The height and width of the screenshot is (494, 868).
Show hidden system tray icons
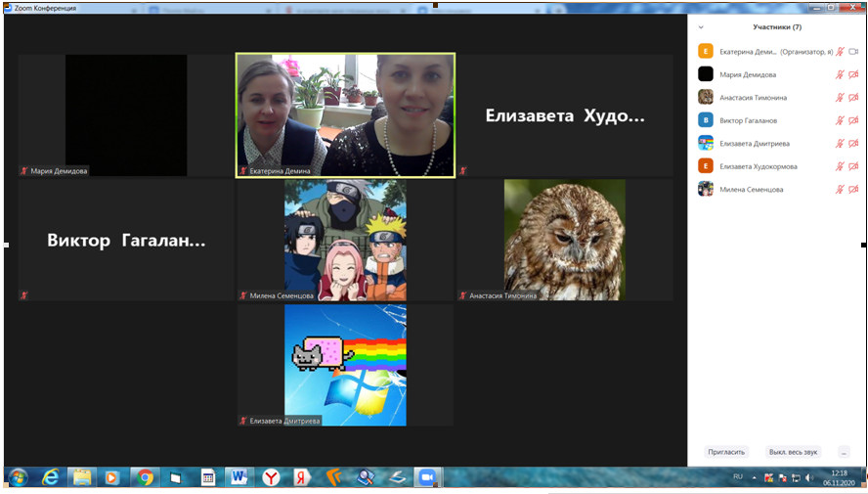pos(755,477)
